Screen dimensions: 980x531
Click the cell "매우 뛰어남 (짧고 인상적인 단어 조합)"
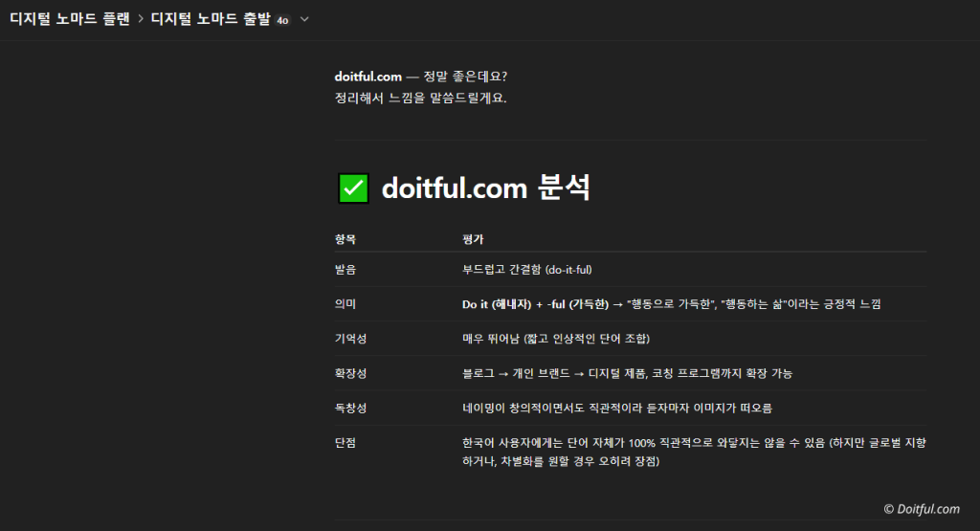556,339
